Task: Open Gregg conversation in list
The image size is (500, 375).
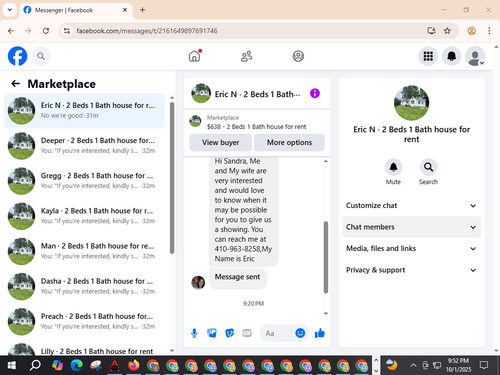Action: click(x=84, y=181)
